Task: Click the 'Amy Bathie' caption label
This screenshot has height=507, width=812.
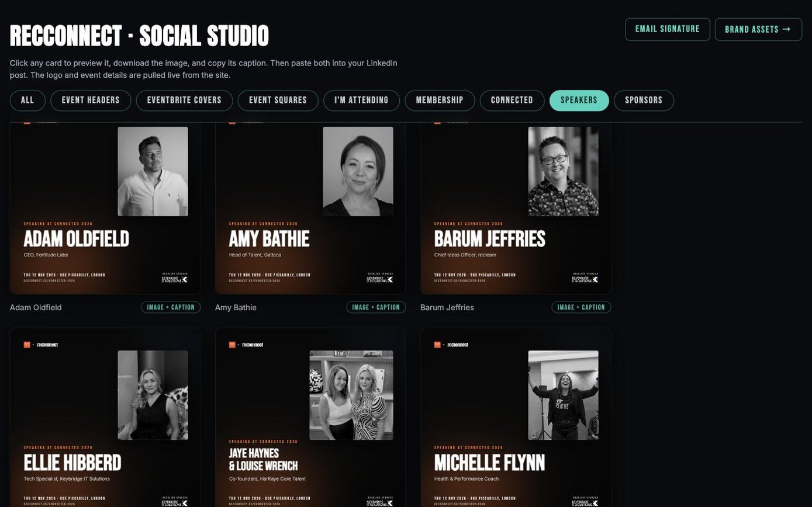Action: pyautogui.click(x=236, y=308)
